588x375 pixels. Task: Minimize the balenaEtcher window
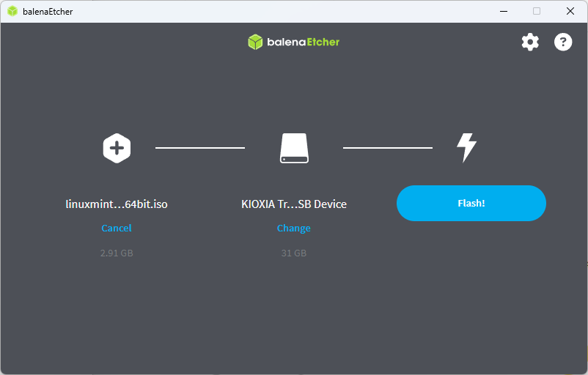[x=504, y=11]
